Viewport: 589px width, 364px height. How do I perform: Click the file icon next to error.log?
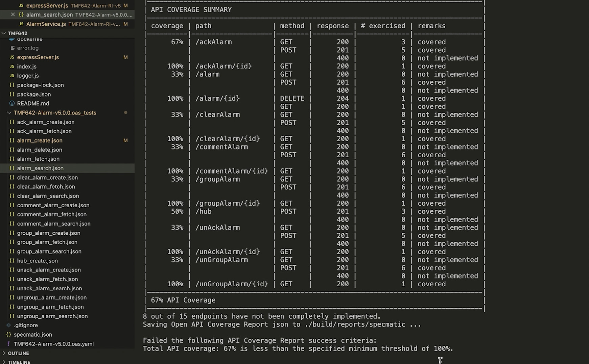coord(13,48)
